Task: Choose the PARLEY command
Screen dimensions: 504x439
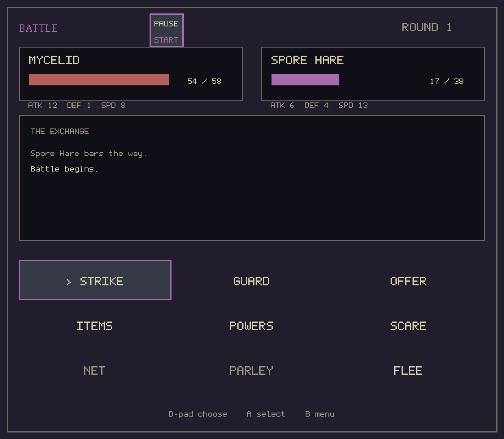Action: click(252, 371)
